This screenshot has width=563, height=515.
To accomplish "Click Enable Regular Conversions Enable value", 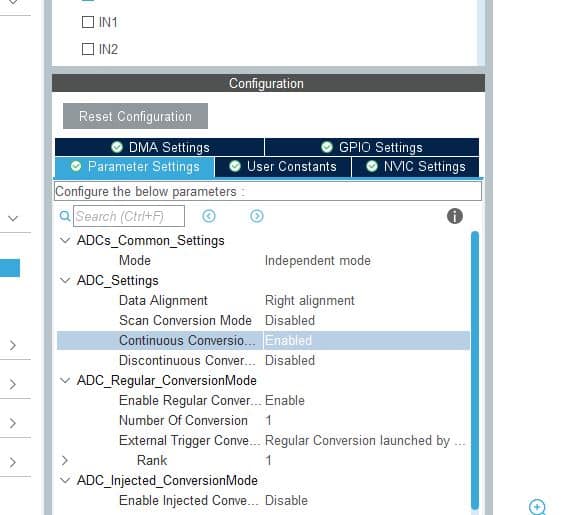I will 285,400.
